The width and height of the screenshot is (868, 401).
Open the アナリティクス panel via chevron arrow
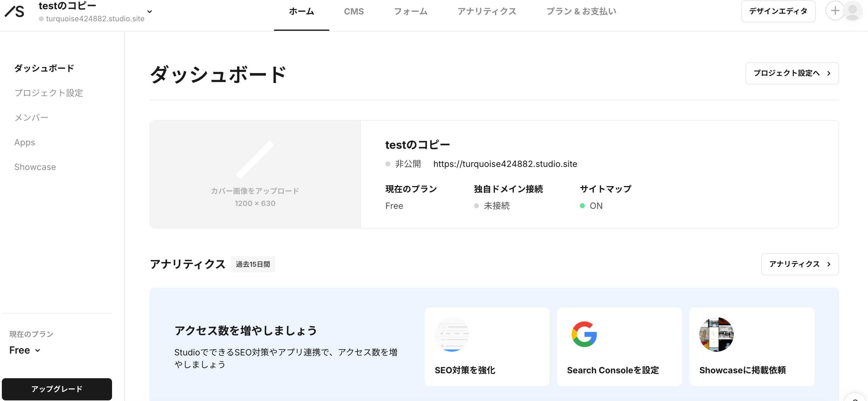coord(829,264)
